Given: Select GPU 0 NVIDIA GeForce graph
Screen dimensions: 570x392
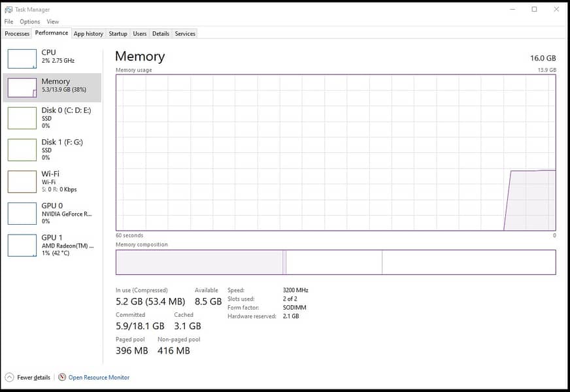Looking at the screenshot, I should click(22, 214).
